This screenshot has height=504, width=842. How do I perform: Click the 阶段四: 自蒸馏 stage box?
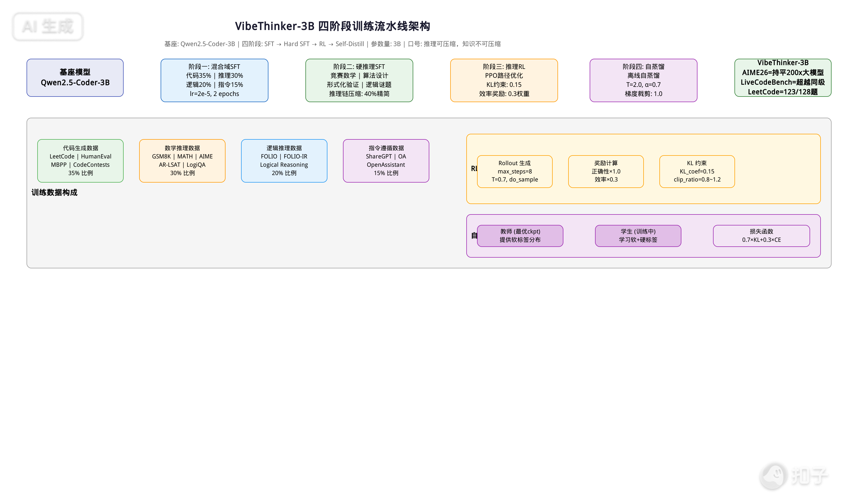tap(643, 80)
